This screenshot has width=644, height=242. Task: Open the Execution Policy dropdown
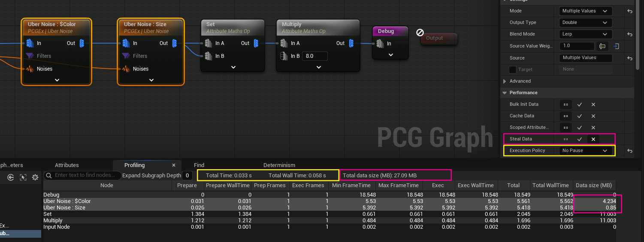tap(585, 151)
